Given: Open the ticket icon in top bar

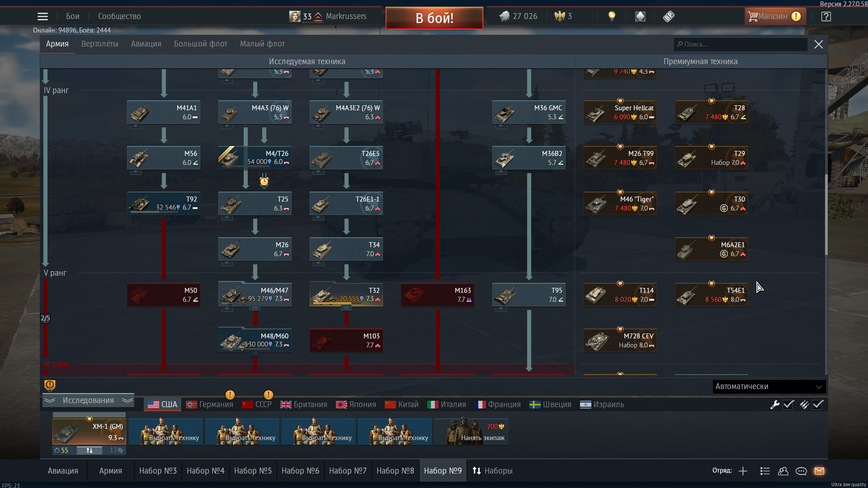Looking at the screenshot, I should 669,17.
